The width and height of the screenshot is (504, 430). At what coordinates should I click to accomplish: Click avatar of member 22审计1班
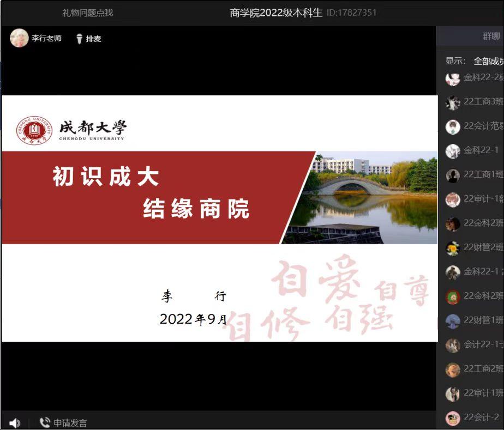[x=453, y=394]
